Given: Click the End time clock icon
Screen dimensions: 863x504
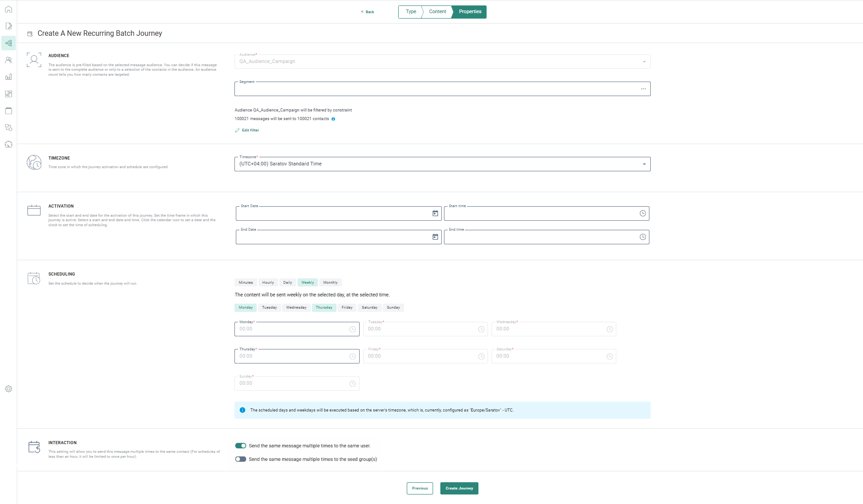Looking at the screenshot, I should tap(642, 237).
